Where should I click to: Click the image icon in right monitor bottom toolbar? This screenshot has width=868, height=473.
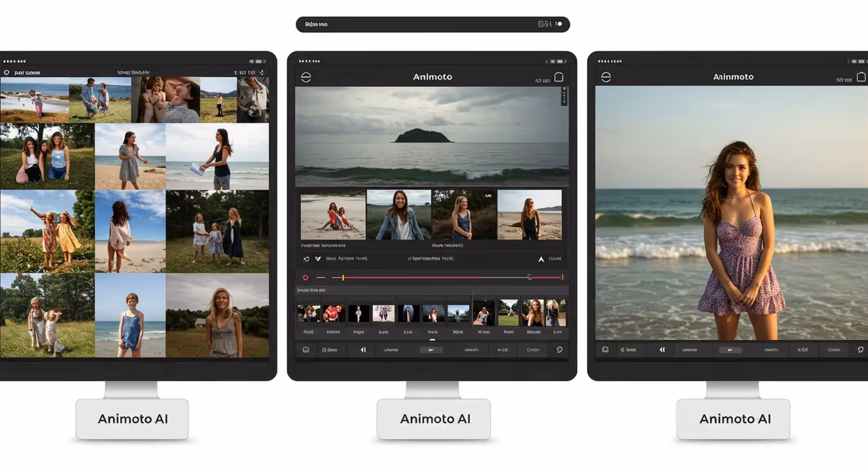[605, 350]
